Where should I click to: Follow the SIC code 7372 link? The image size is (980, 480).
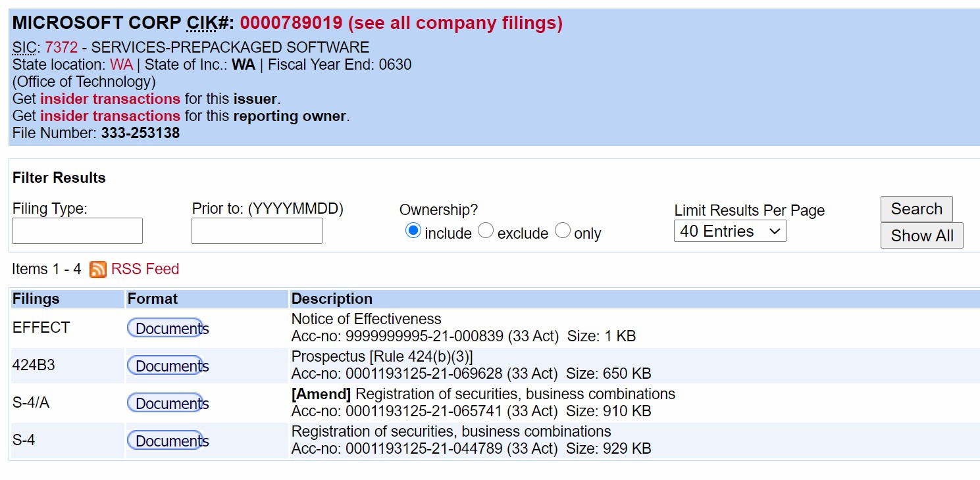[x=61, y=47]
